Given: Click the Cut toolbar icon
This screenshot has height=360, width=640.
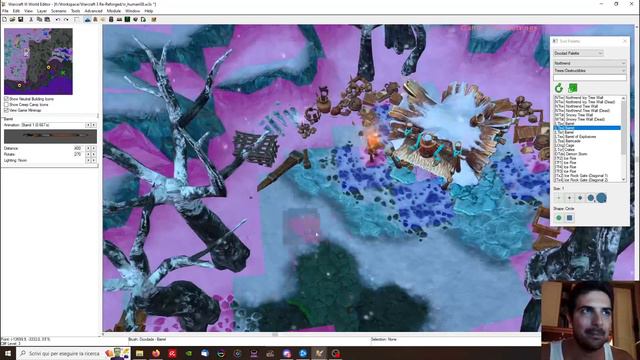Looking at the screenshot, I should [x=31, y=20].
